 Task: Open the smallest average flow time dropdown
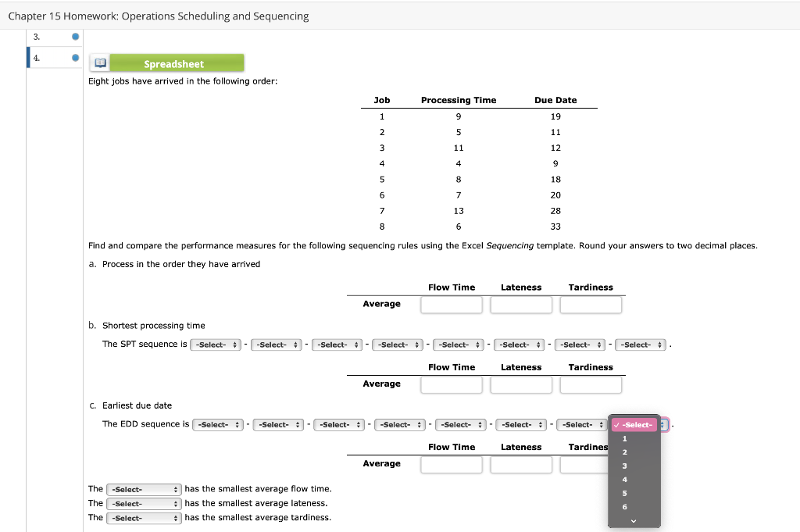(x=144, y=489)
